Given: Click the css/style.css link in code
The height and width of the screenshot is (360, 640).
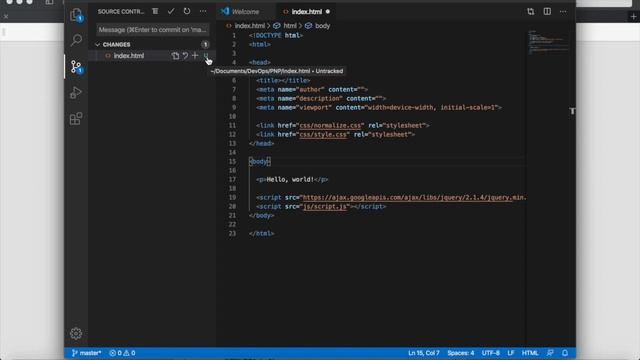Looking at the screenshot, I should pos(323,135).
